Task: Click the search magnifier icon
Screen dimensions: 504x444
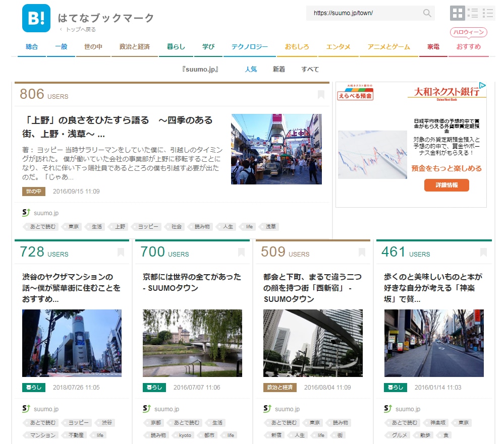Action: coord(427,13)
